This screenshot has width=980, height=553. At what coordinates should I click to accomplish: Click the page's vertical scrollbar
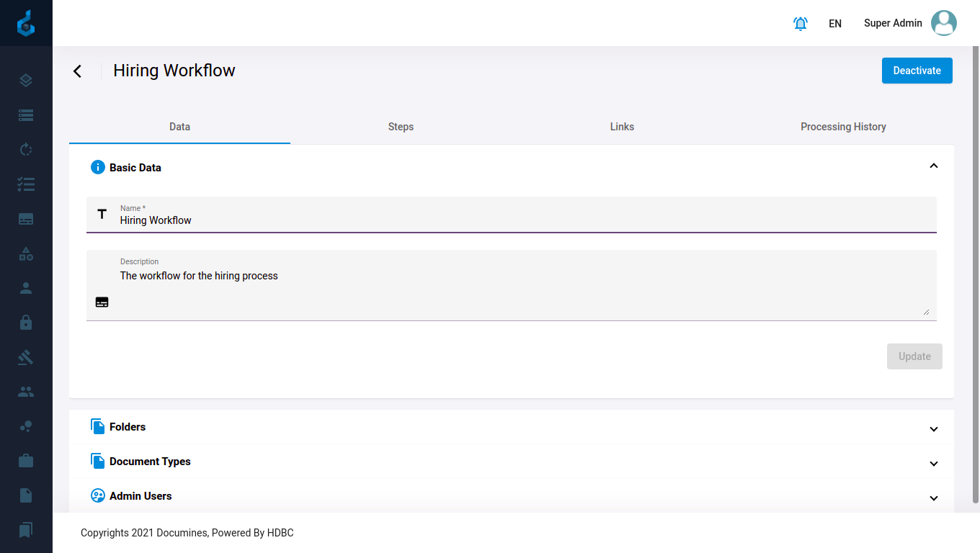976,274
